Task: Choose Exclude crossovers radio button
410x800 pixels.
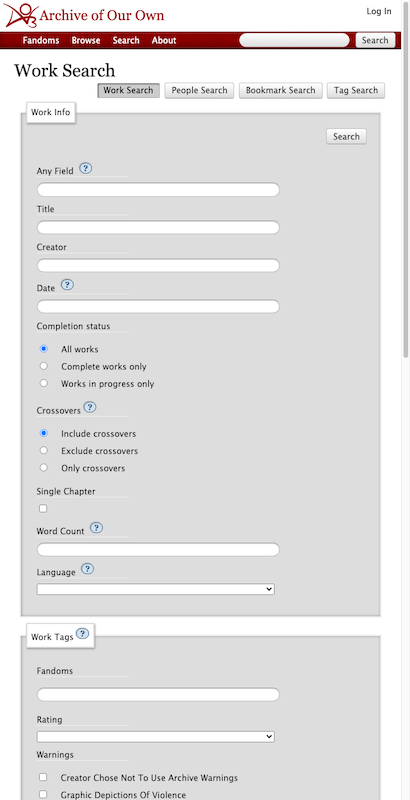Action: pyautogui.click(x=44, y=451)
